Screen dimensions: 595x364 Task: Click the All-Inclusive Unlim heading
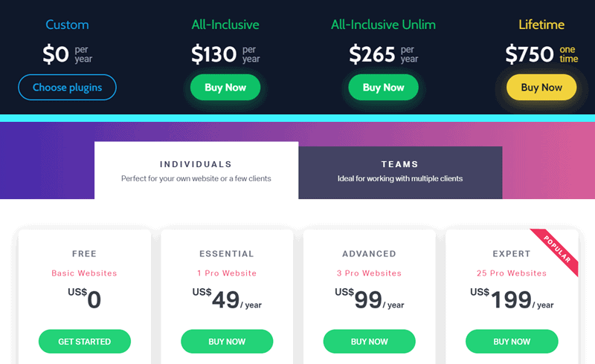click(x=383, y=25)
